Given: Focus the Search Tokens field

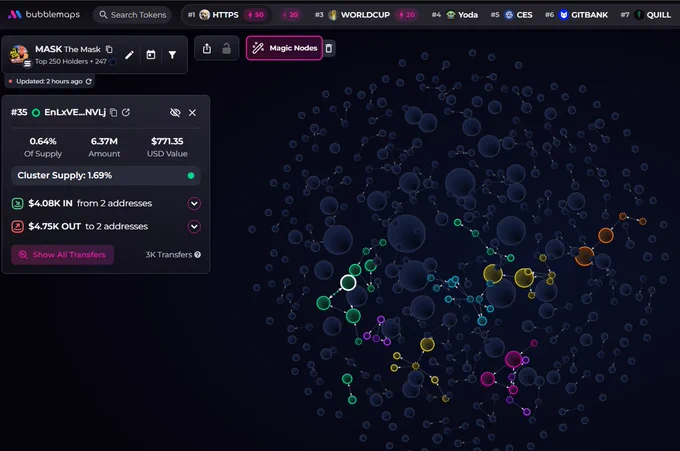Looking at the screenshot, I should click(132, 15).
